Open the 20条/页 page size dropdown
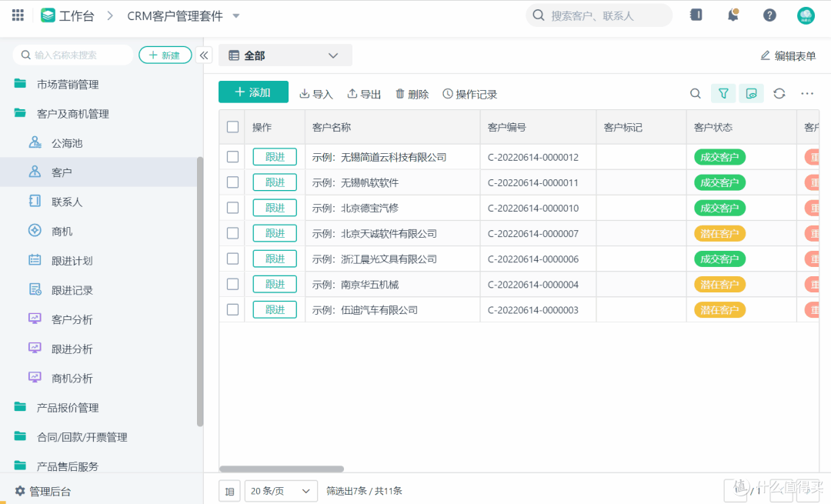Viewport: 831px width, 504px height. [x=281, y=491]
